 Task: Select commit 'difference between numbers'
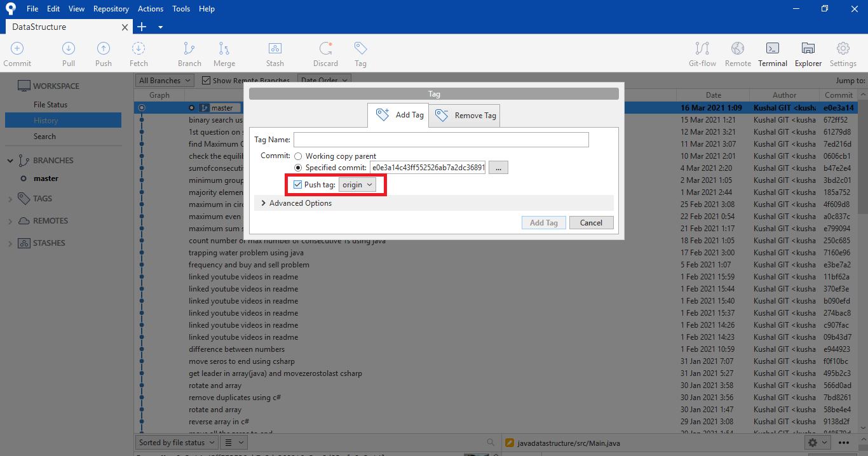(x=236, y=349)
